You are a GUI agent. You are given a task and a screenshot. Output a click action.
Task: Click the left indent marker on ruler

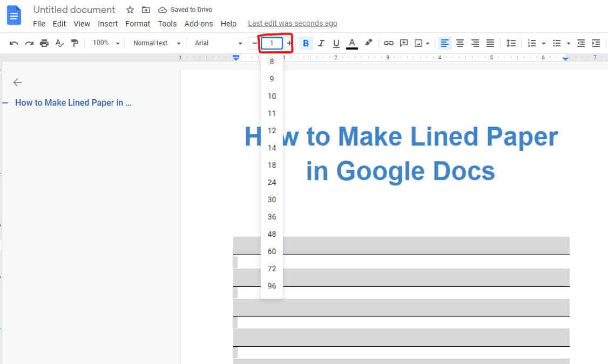(236, 58)
